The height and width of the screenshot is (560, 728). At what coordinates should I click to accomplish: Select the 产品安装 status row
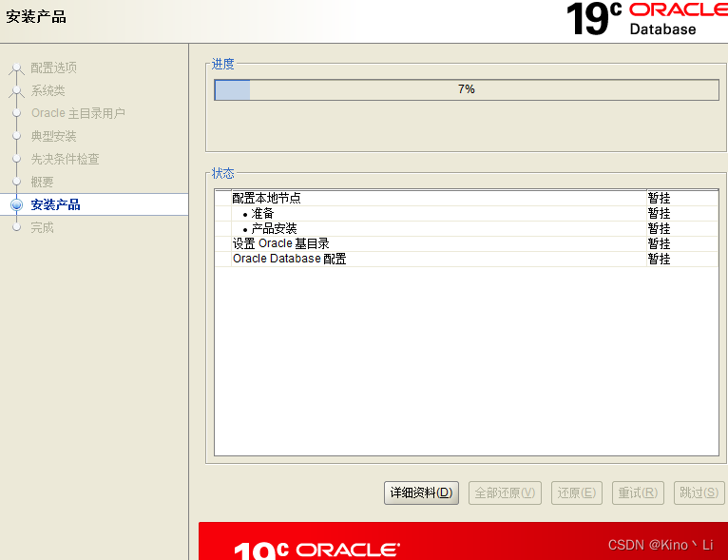466,228
